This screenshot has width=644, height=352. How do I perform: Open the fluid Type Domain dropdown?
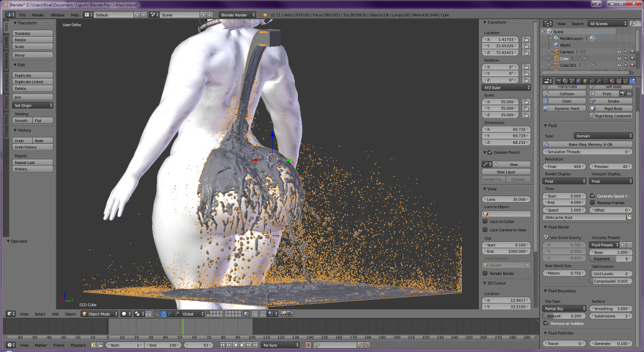603,136
